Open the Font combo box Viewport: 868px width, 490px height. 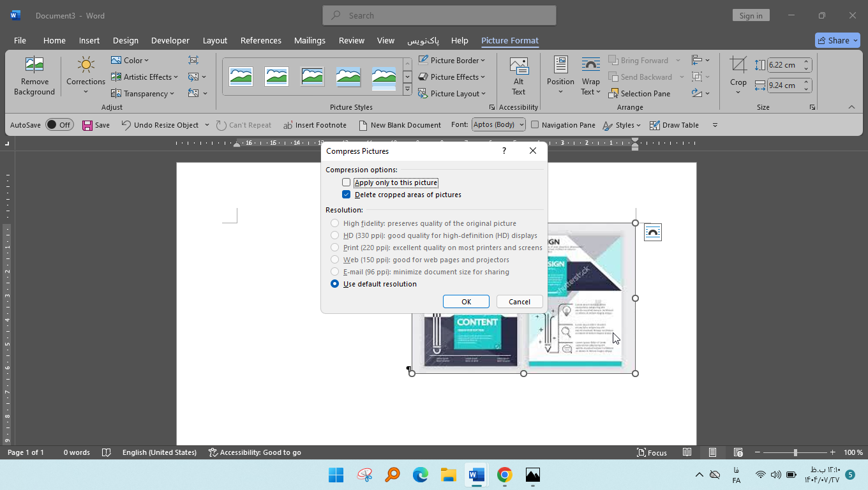click(x=498, y=125)
